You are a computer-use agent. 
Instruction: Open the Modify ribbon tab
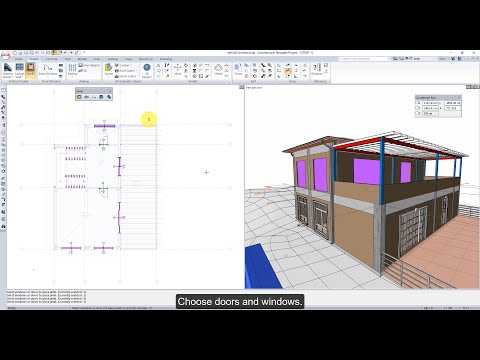82,59
